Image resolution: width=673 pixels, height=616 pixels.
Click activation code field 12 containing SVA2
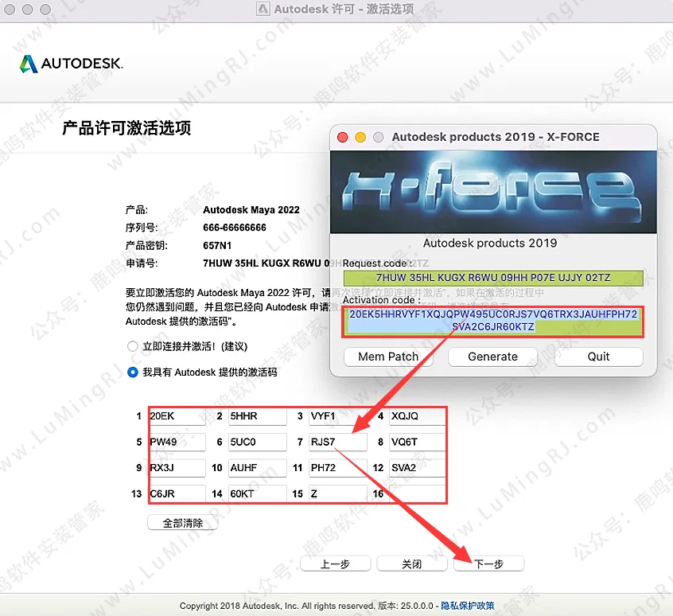tap(418, 468)
